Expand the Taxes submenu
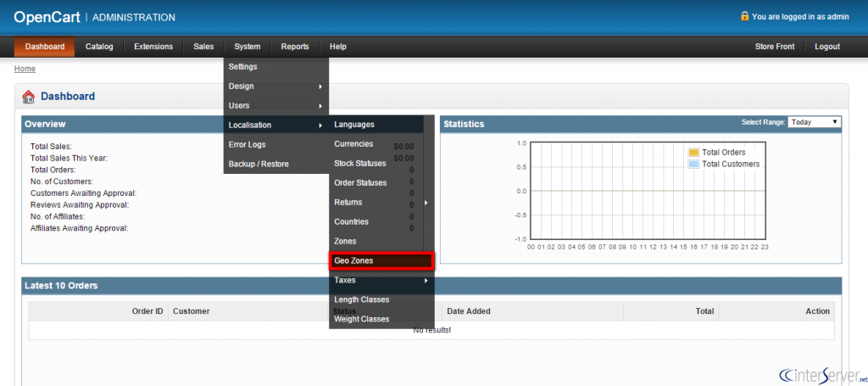Image resolution: width=868 pixels, height=386 pixels. (381, 280)
